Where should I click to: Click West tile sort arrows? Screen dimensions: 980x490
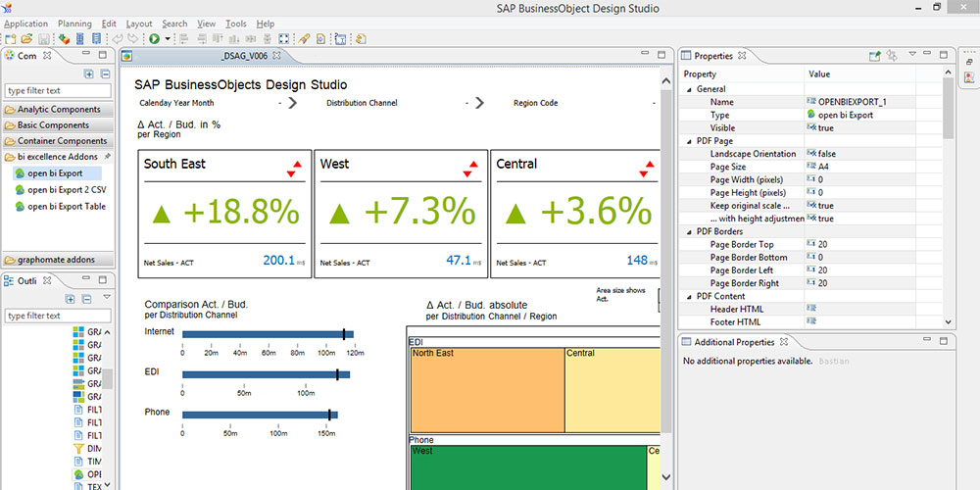point(470,169)
